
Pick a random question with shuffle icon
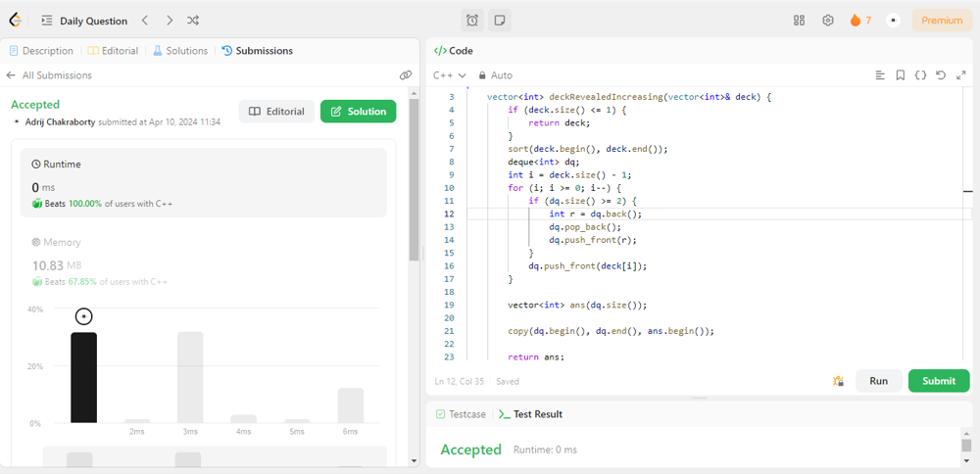tap(193, 21)
